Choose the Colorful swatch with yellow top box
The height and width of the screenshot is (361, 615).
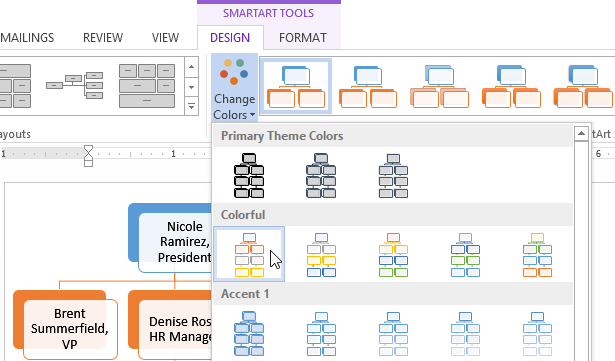point(537,254)
